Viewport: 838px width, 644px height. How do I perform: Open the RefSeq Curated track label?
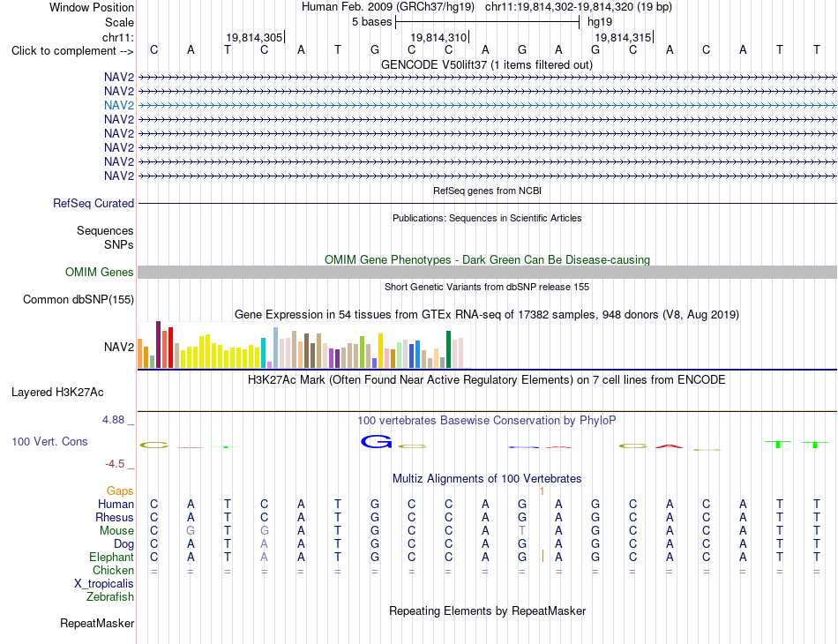[93, 203]
